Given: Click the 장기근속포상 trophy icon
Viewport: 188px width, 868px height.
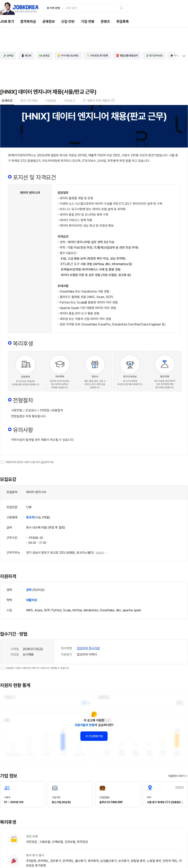Looking at the screenshot, I should pyautogui.click(x=130, y=364).
